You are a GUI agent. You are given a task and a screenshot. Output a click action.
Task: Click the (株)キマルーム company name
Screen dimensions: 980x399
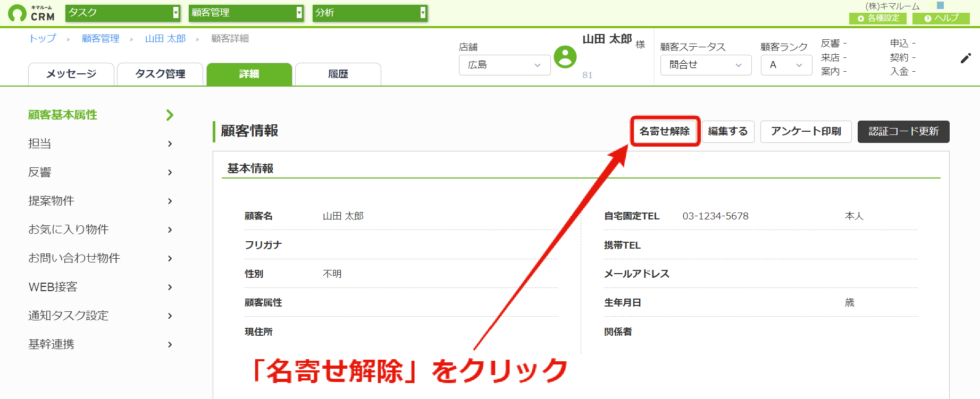(892, 6)
